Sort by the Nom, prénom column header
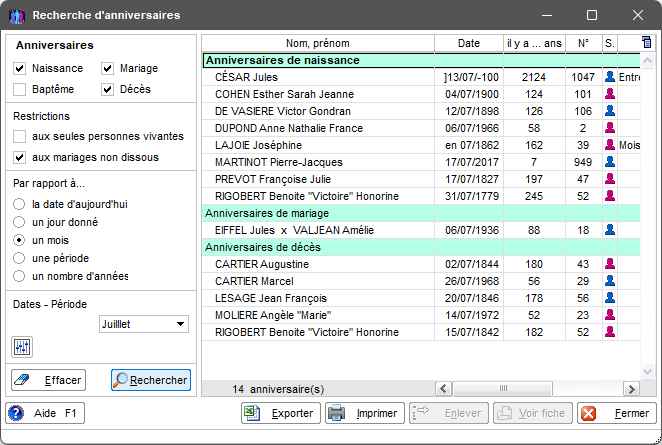Image resolution: width=662 pixels, height=445 pixels. [x=318, y=43]
